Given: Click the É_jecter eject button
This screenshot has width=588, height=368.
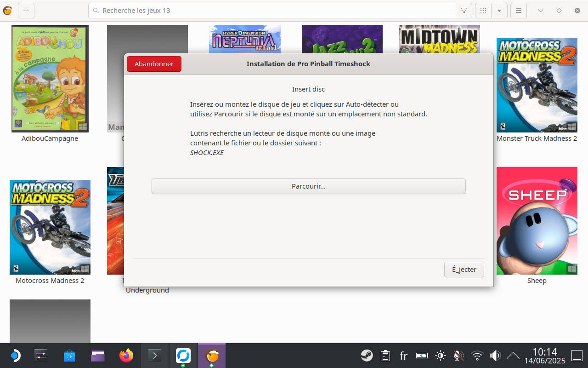Looking at the screenshot, I should [464, 270].
